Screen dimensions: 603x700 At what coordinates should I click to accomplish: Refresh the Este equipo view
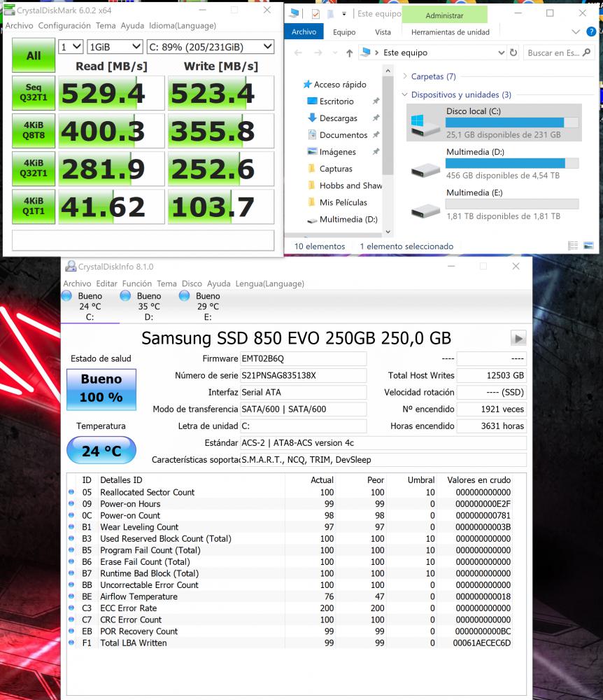tap(513, 52)
